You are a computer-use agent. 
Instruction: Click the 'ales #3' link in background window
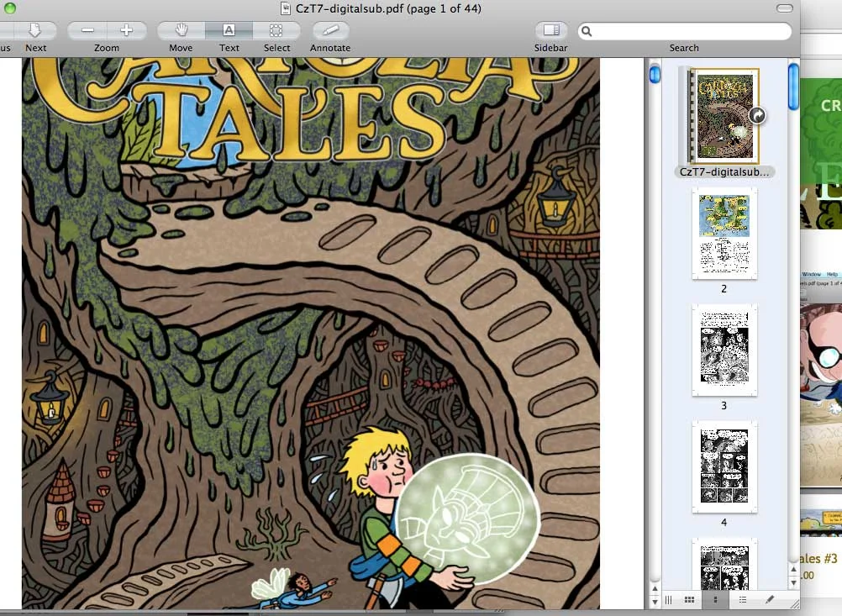(x=819, y=559)
